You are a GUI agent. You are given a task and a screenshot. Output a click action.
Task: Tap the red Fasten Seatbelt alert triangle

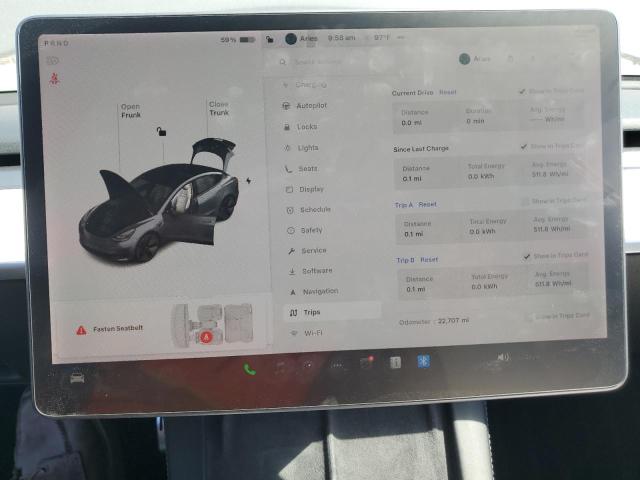pyautogui.click(x=81, y=330)
